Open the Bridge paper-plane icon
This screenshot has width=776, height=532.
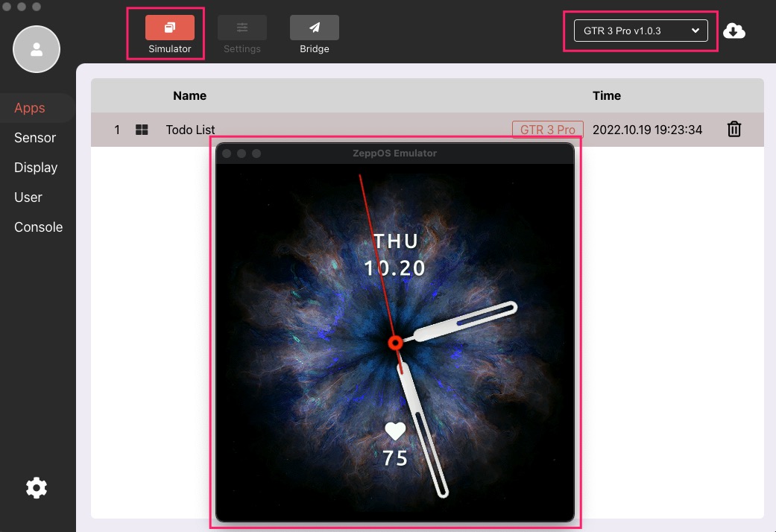[314, 28]
